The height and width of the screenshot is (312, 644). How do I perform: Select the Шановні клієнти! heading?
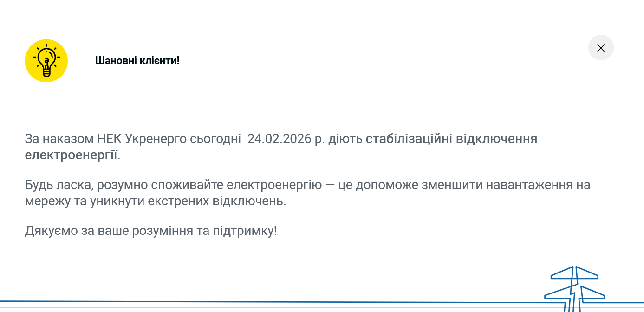tap(137, 60)
